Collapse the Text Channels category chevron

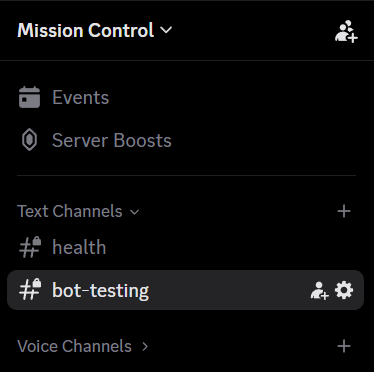(134, 212)
